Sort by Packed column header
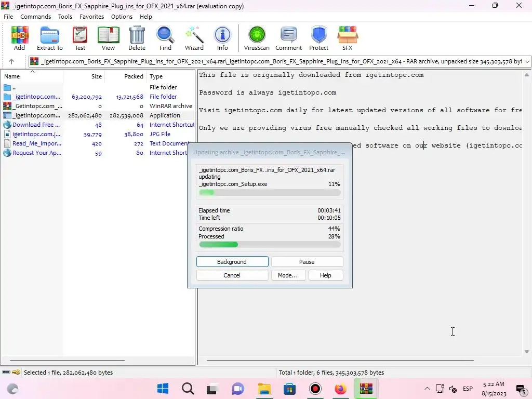532x399 pixels. pos(126,76)
